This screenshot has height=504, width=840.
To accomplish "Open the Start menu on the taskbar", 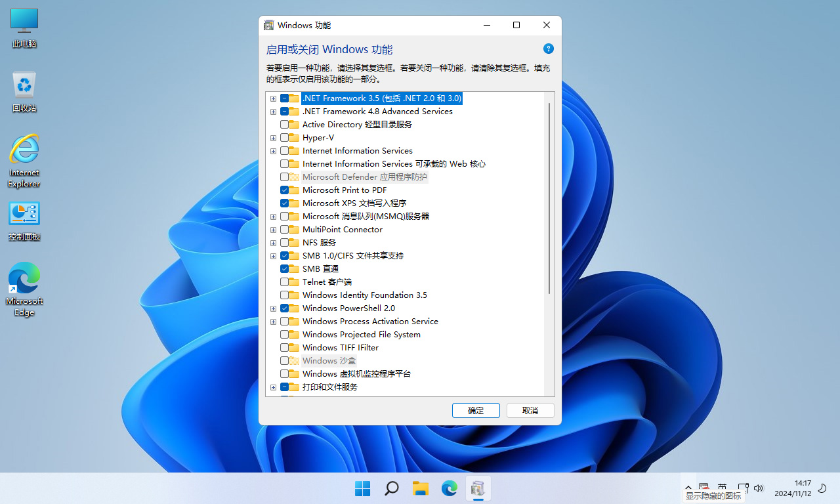I will click(x=362, y=488).
